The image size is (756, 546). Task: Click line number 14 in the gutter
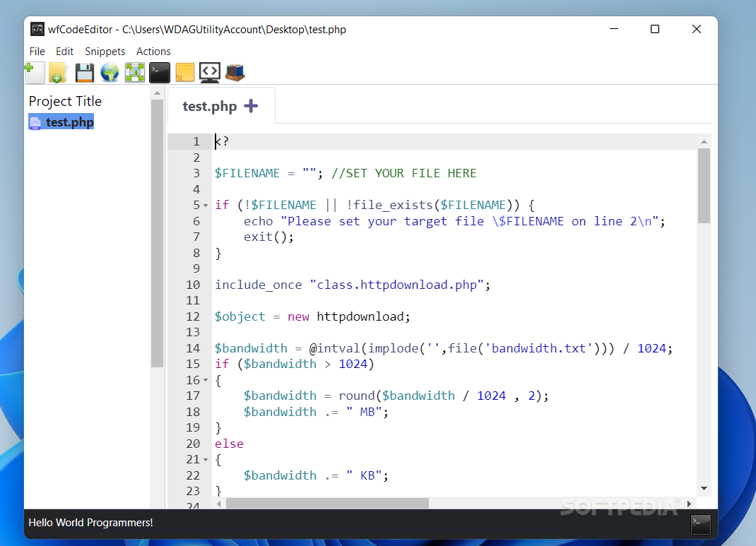click(x=193, y=348)
